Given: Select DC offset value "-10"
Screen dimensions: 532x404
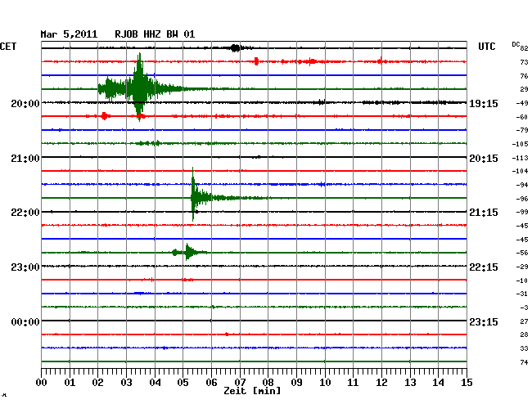Looking at the screenshot, I should [522, 281].
